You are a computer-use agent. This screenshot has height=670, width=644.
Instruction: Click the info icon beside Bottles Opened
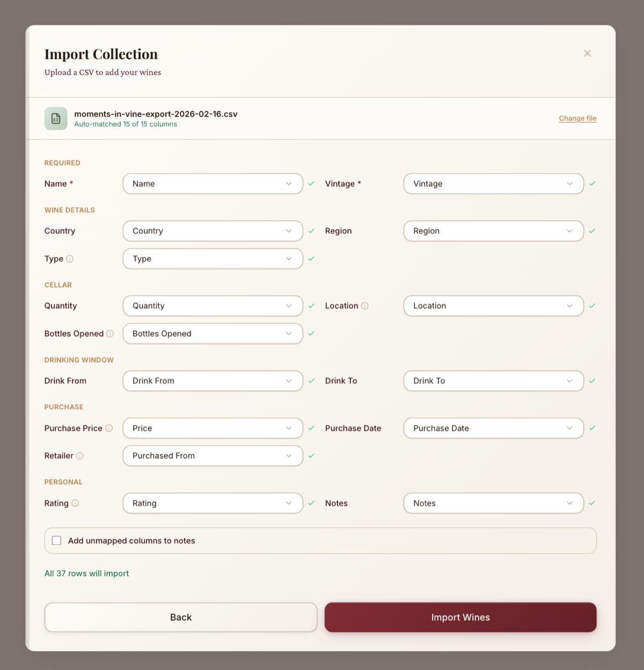pos(110,333)
